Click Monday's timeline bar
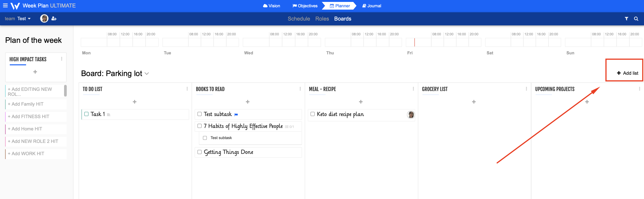644x199 pixels. click(119, 42)
